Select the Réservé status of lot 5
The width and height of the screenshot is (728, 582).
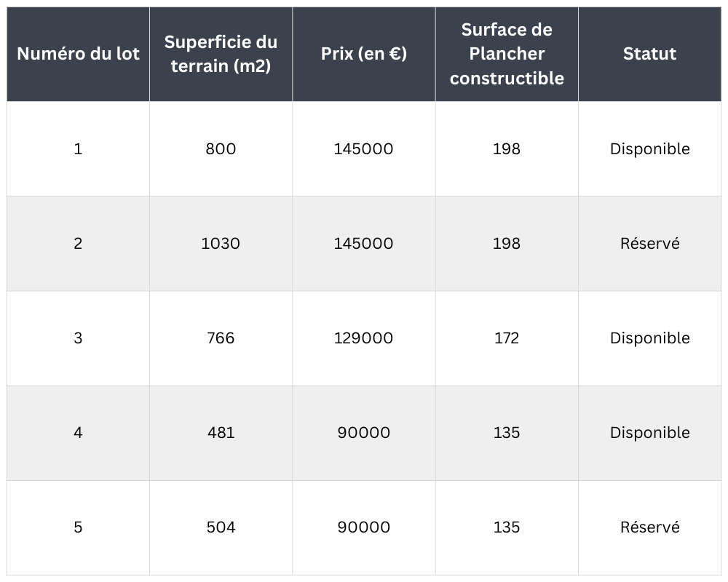point(649,527)
